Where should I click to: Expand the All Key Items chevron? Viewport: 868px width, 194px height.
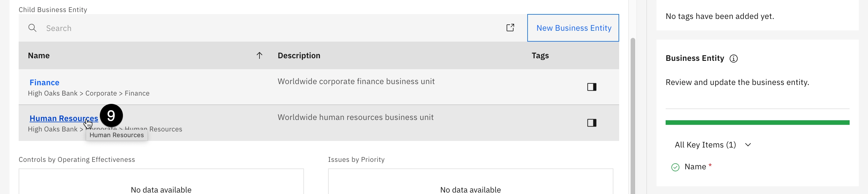click(x=748, y=145)
